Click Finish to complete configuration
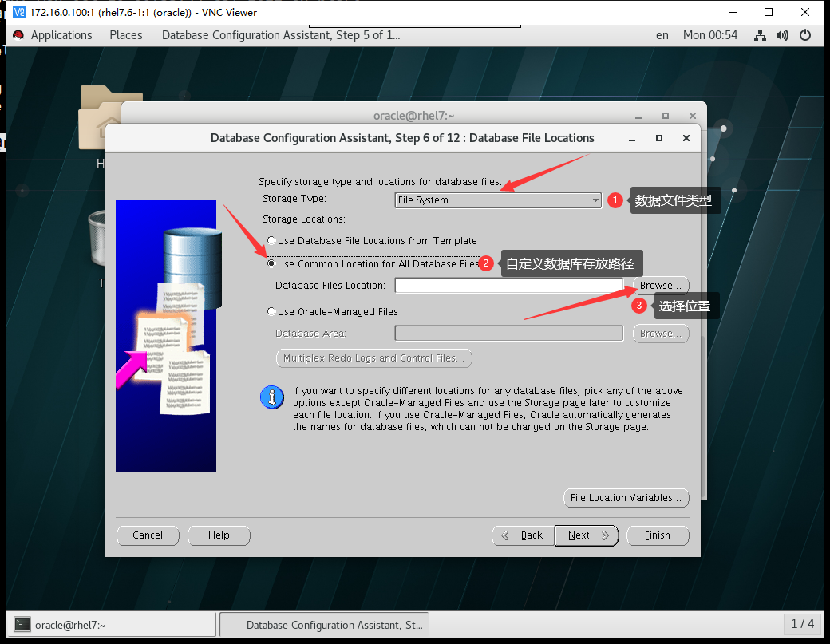Viewport: 830px width, 644px height. (x=658, y=535)
